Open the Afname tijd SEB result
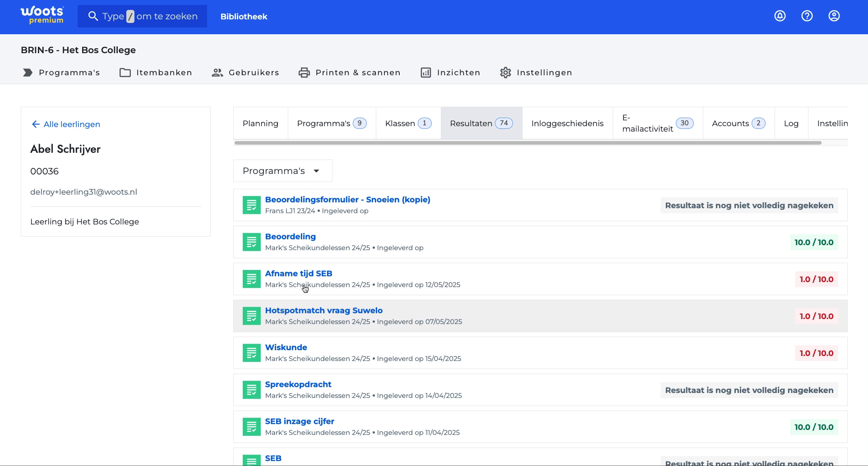Viewport: 868px width, 466px height. 299,274
